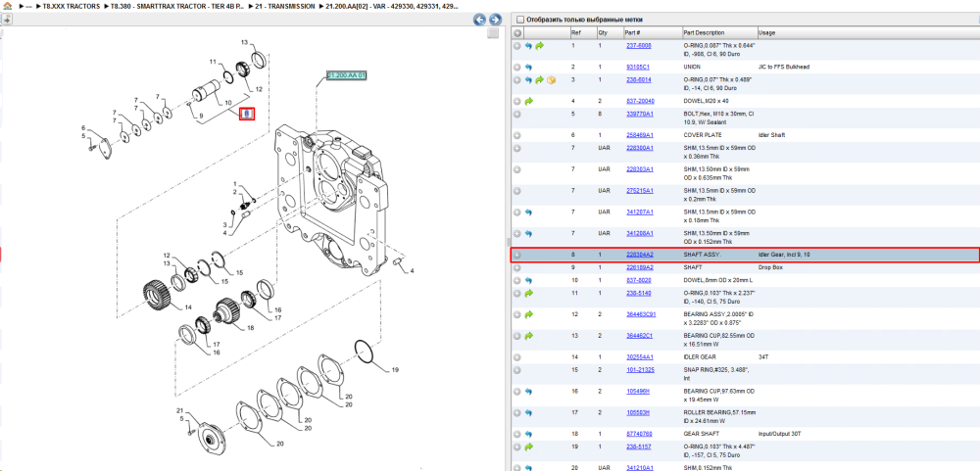Viewport: 980px width, 471px height.
Task: Expand the row for part 237-6008
Action: pos(517,46)
